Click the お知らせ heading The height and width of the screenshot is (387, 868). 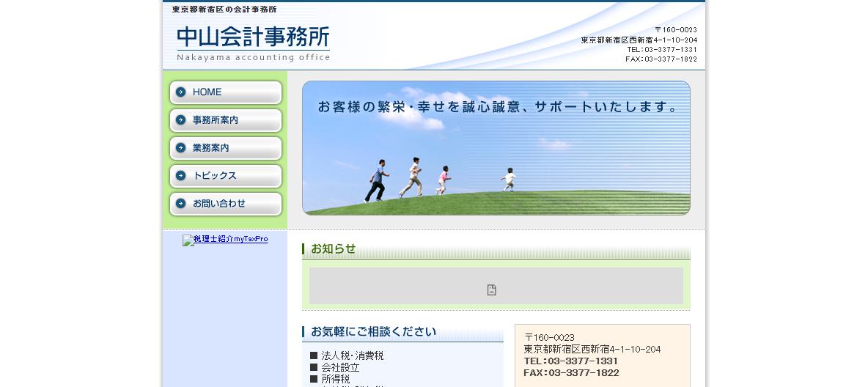[x=334, y=249]
